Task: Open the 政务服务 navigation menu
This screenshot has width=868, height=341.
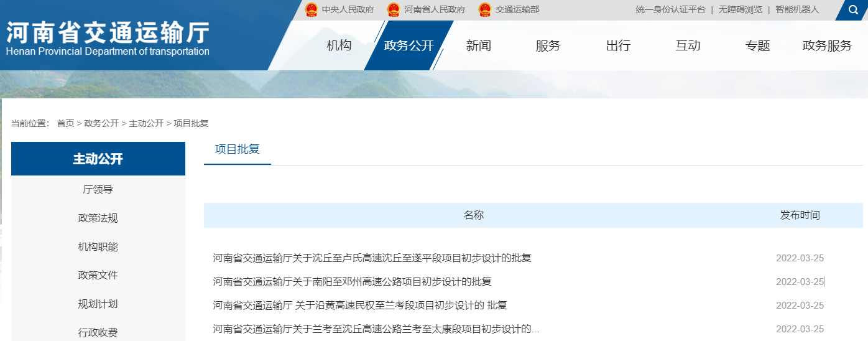Action: click(x=828, y=45)
